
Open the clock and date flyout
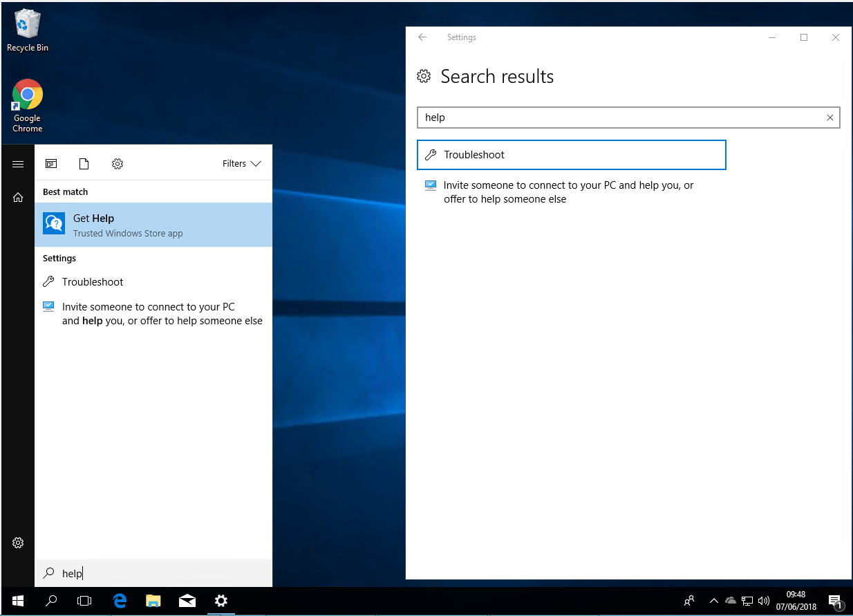tap(796, 601)
